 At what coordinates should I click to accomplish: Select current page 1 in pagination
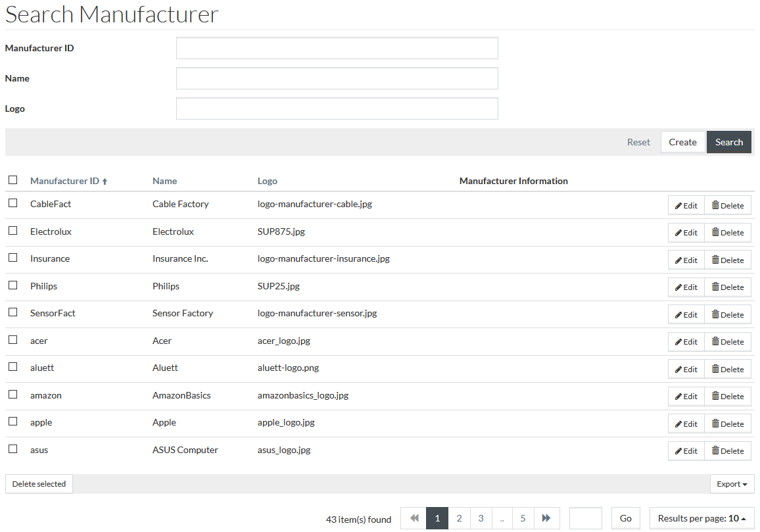tap(437, 518)
